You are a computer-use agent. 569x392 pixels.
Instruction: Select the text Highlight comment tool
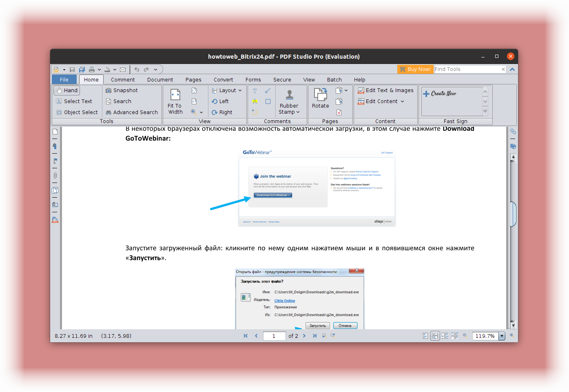[x=255, y=101]
